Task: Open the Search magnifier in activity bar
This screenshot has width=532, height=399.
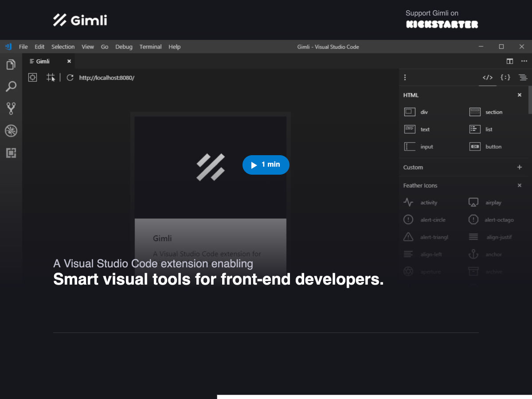Action: tap(11, 86)
